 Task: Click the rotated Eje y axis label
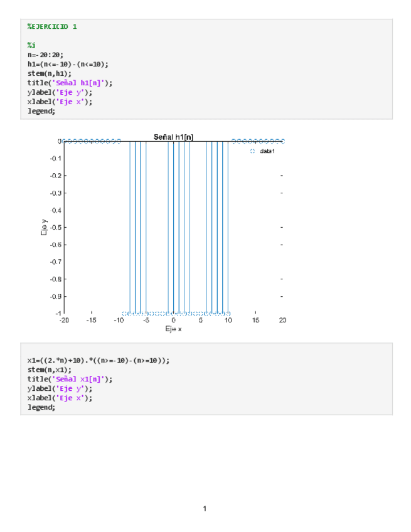pos(44,227)
